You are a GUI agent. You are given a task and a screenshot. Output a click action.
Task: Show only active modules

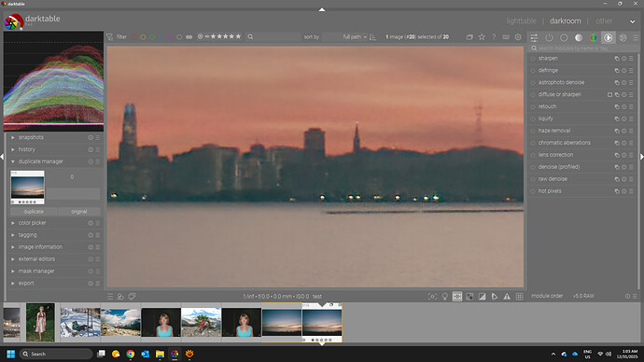tap(549, 37)
